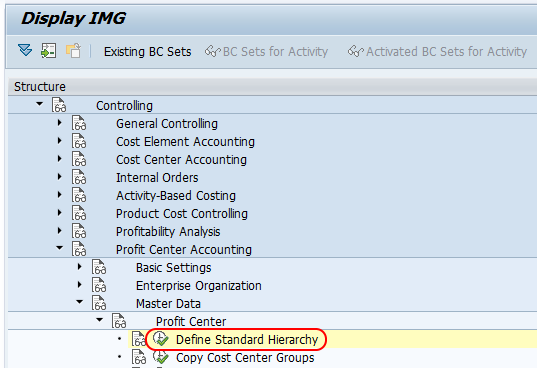Expand the Internal Orders node
The image size is (537, 368).
click(60, 177)
